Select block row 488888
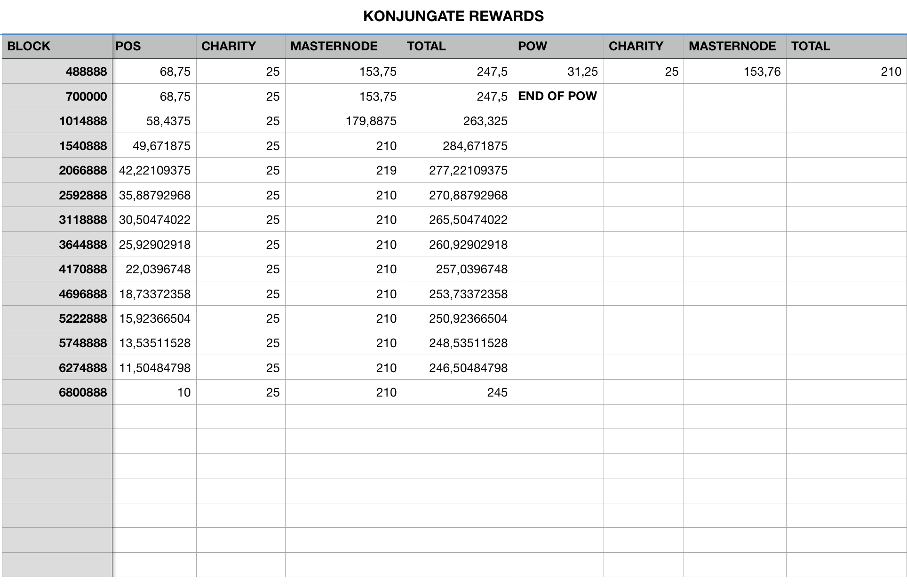 [86, 72]
